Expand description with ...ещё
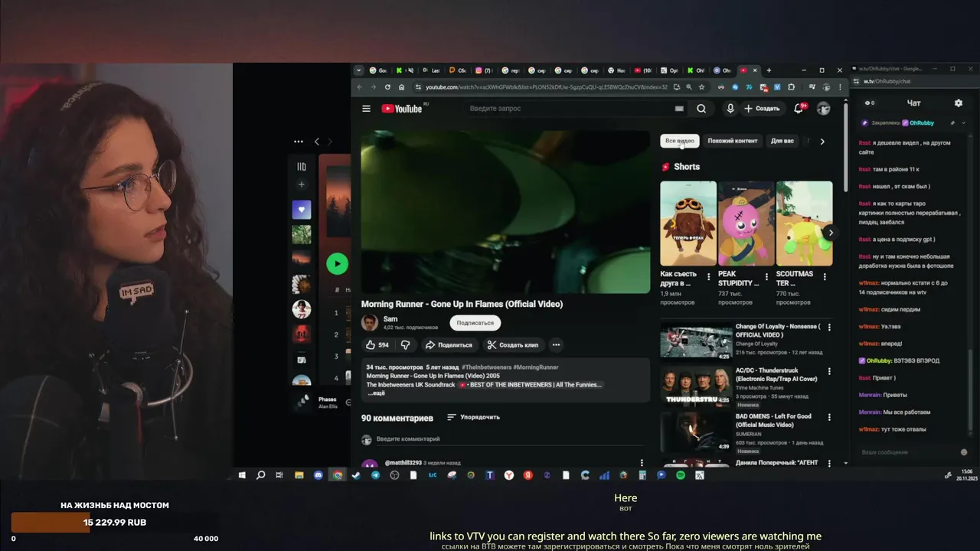Image resolution: width=980 pixels, height=551 pixels. [376, 393]
